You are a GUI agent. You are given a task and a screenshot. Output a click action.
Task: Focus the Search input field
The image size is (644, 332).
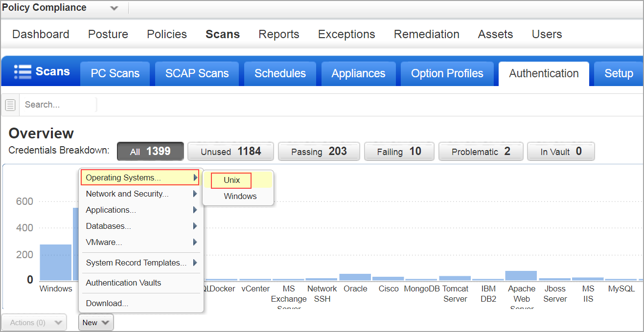pyautogui.click(x=59, y=105)
